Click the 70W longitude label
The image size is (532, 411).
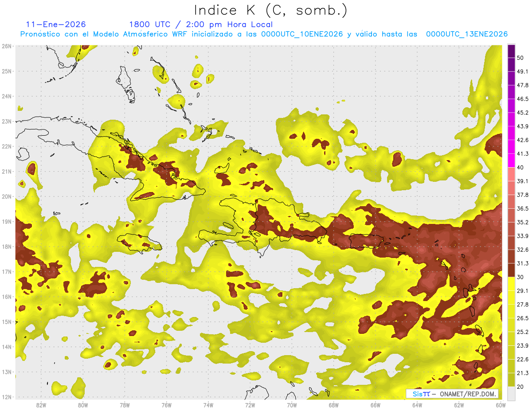(292, 405)
